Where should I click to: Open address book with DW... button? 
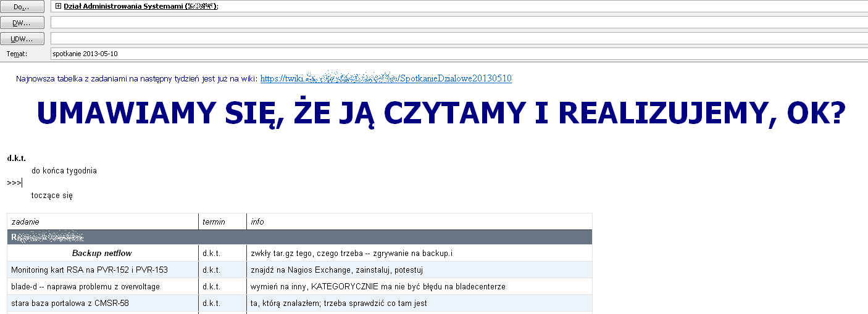22,22
